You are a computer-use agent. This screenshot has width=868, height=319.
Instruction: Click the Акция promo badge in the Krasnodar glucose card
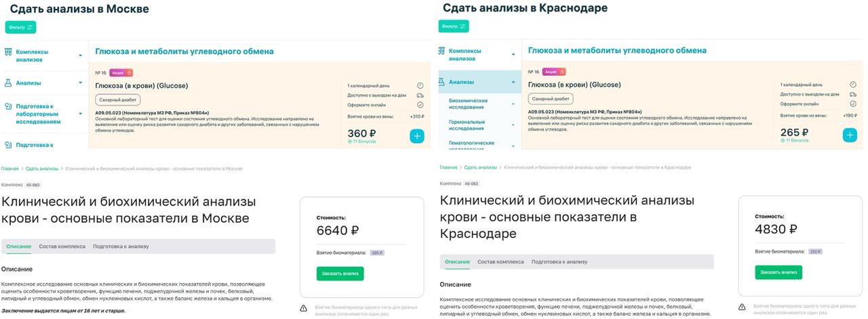point(553,72)
